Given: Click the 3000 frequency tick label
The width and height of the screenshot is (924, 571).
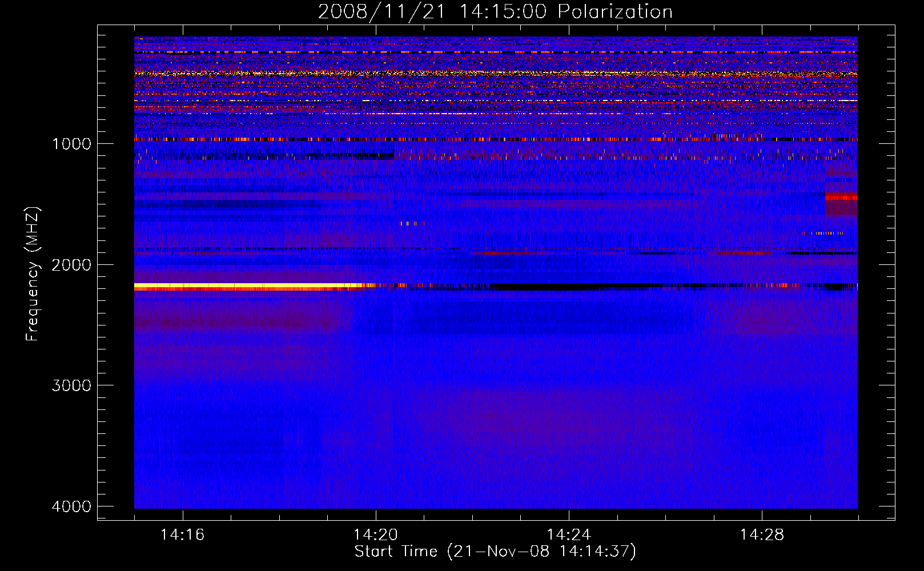Looking at the screenshot, I should (71, 385).
